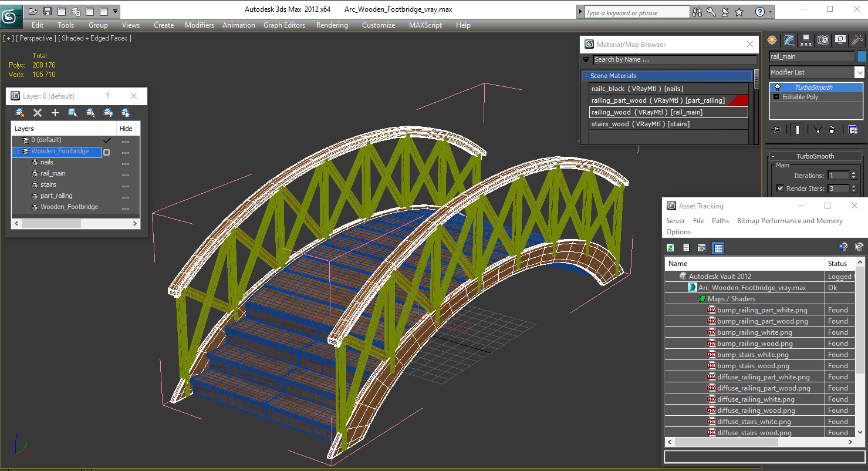
Task: Click the Open File icon in quick access toolbar
Action: pyautogui.click(x=33, y=11)
